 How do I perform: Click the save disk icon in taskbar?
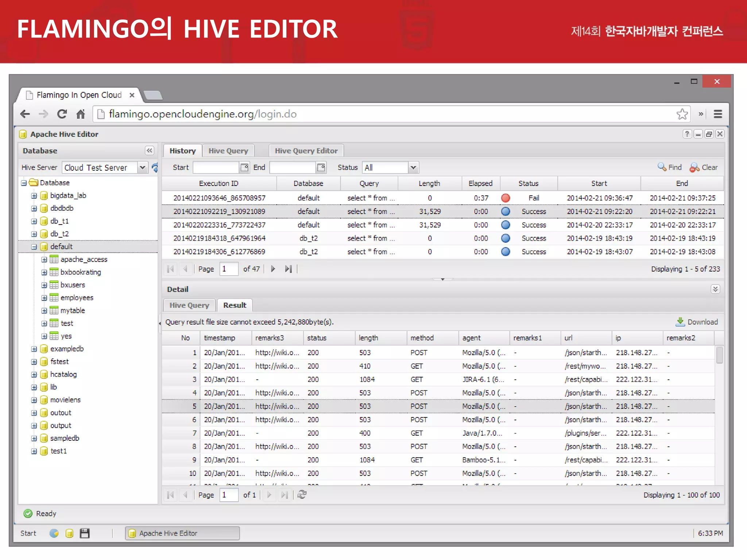coord(85,533)
